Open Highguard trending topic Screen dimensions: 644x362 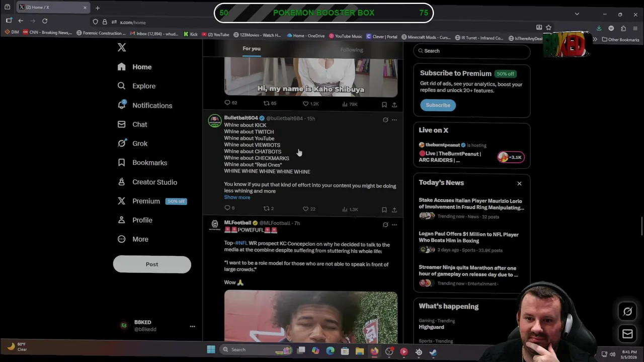click(431, 327)
